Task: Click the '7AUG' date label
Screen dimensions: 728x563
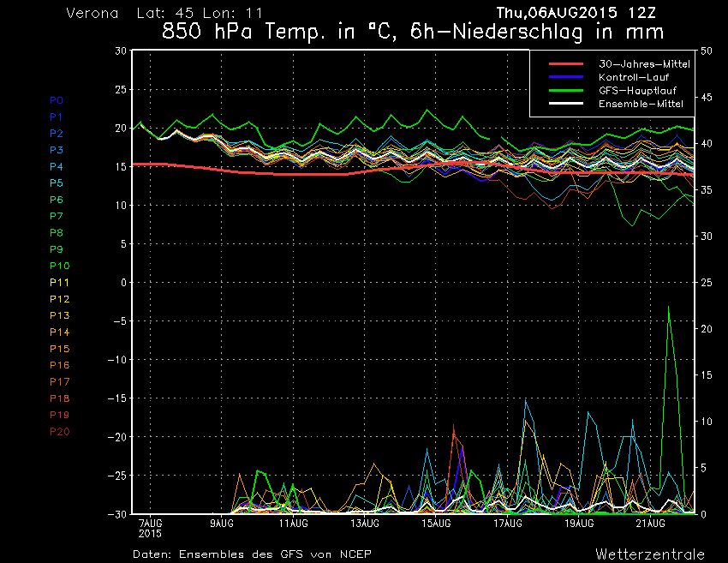Action: 150,524
